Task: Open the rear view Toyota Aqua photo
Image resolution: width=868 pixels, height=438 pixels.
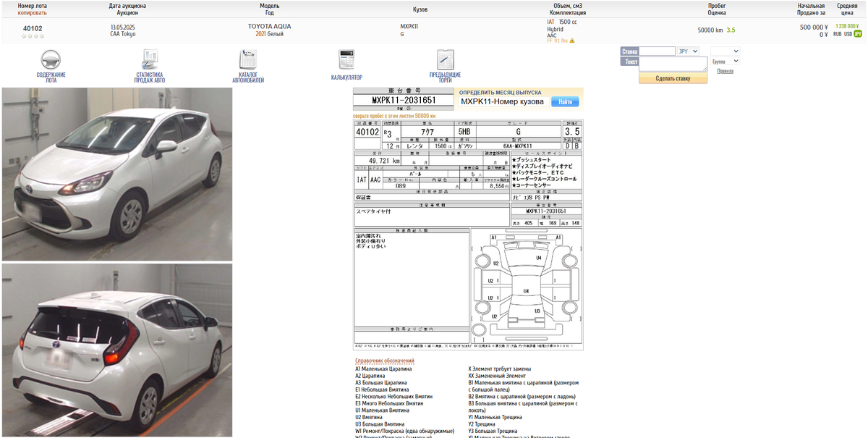Action: coord(117,350)
